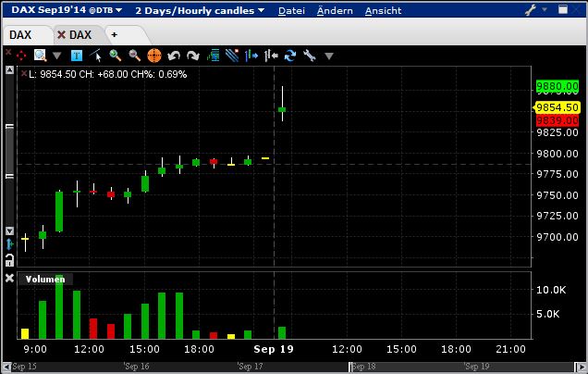Click the red four-arrow move icon
Screen dimensions: 588x374
coord(21,56)
